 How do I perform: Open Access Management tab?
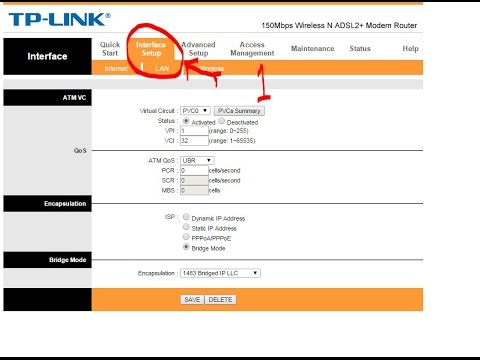[252, 49]
